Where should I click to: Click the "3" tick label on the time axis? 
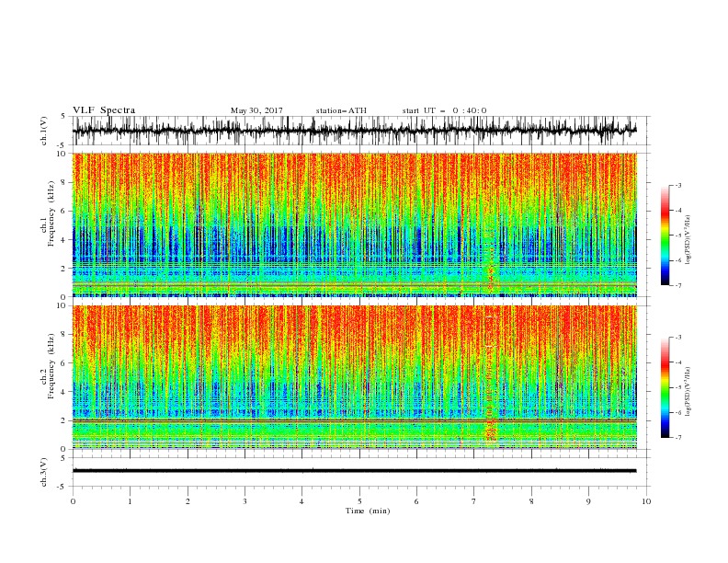pyautogui.click(x=245, y=501)
